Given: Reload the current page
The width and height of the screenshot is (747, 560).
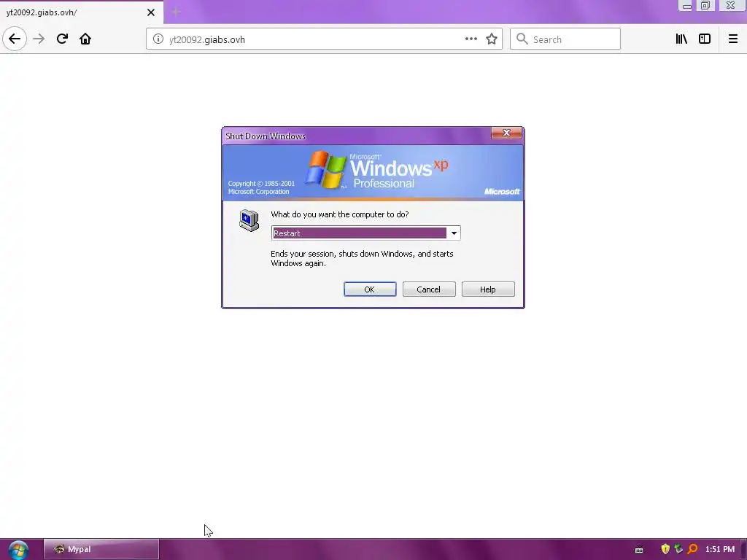Looking at the screenshot, I should (62, 39).
